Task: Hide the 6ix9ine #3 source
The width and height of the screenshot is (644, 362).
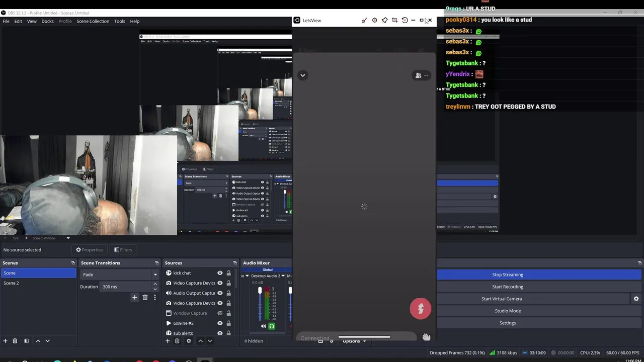Action: coord(220,323)
